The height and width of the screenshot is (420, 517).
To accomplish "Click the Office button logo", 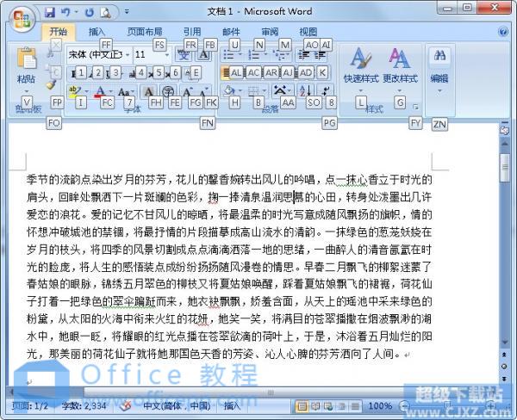I will (x=23, y=16).
